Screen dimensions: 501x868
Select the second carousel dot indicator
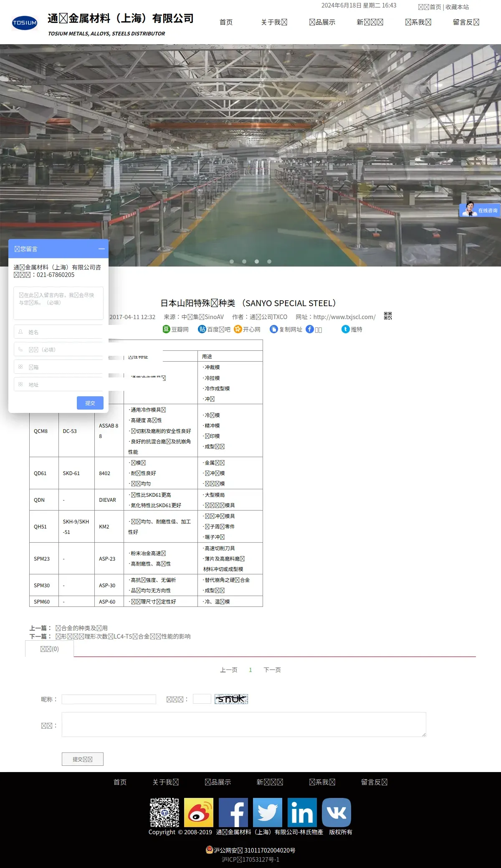244,262
